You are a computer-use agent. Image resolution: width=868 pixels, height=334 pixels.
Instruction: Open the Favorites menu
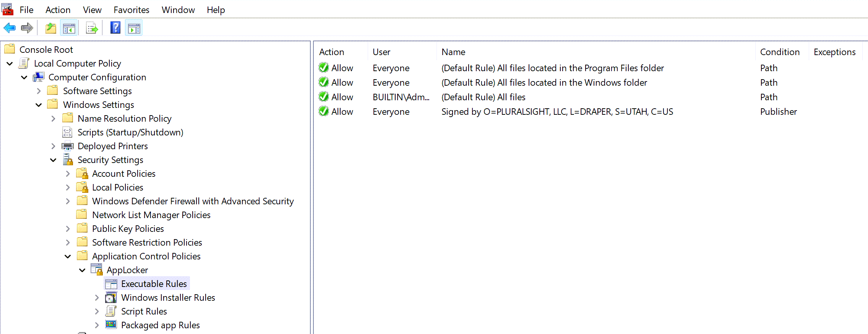coord(131,10)
